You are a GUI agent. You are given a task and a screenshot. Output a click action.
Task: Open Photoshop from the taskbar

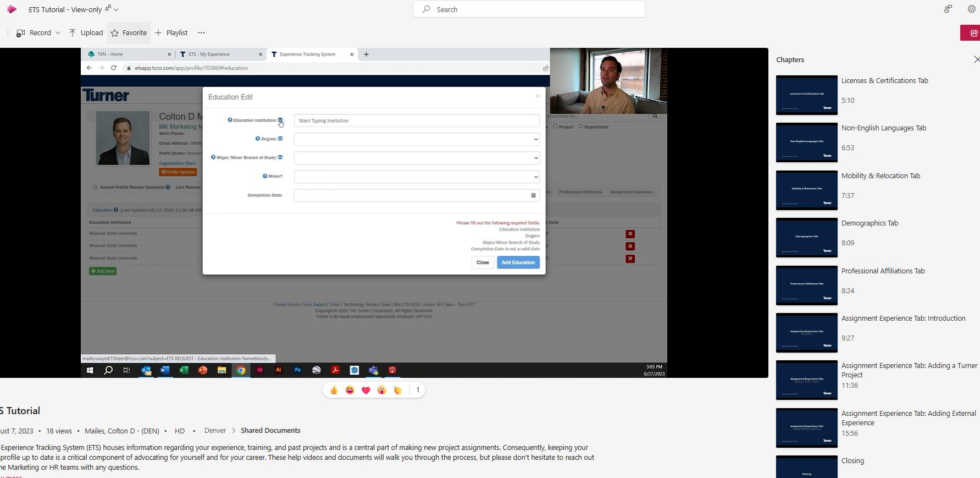click(x=297, y=370)
